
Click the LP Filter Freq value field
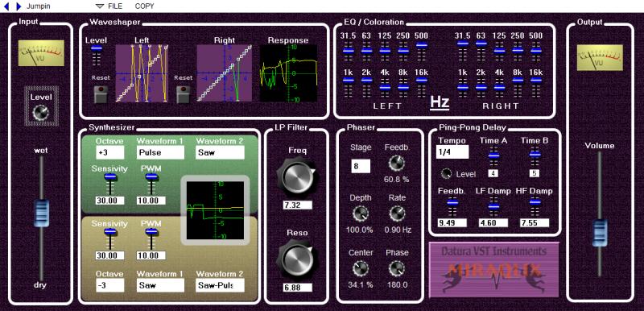pos(297,205)
